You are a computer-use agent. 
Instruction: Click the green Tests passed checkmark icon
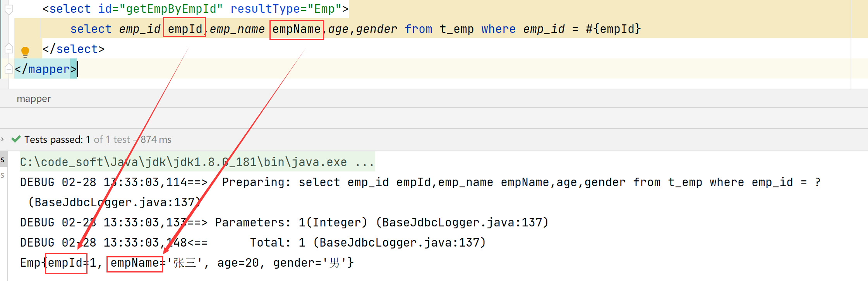[x=16, y=139]
